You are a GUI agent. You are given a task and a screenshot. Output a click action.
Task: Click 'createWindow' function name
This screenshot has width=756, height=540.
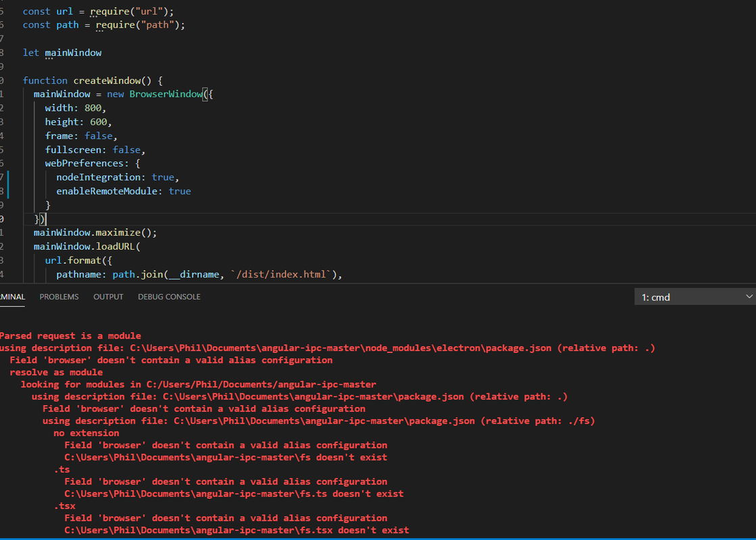point(107,80)
